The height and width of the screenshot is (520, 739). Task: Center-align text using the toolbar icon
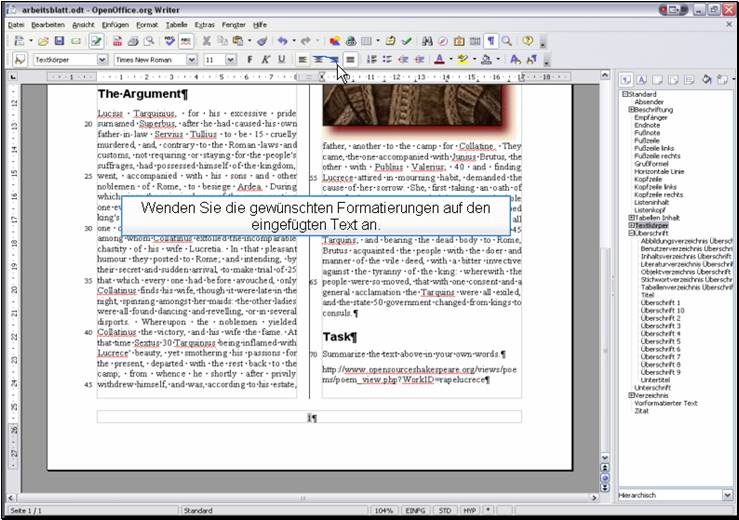[x=318, y=60]
